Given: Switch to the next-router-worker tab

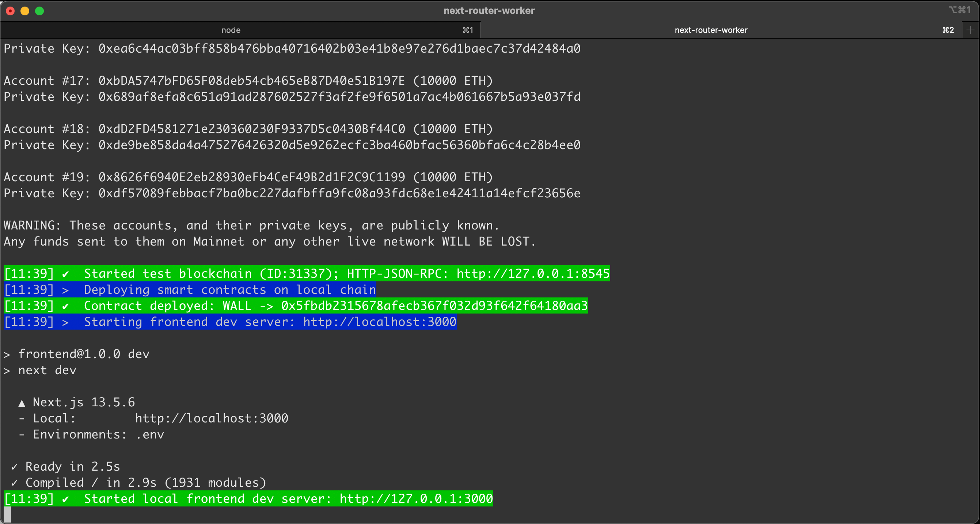Looking at the screenshot, I should pos(711,30).
